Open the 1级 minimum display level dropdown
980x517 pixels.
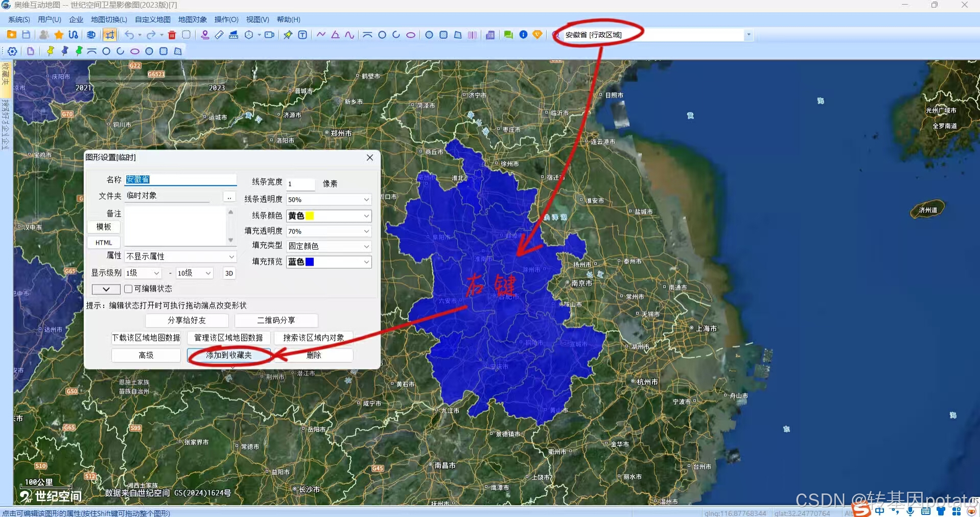tap(143, 273)
